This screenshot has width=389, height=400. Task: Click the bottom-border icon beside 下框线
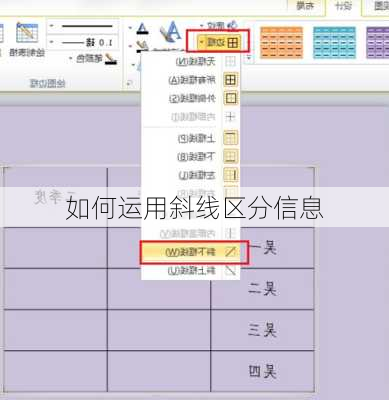[x=230, y=156]
